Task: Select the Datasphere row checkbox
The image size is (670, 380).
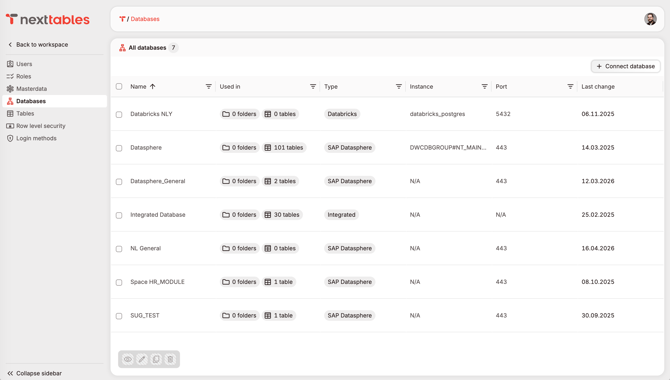Action: click(119, 148)
